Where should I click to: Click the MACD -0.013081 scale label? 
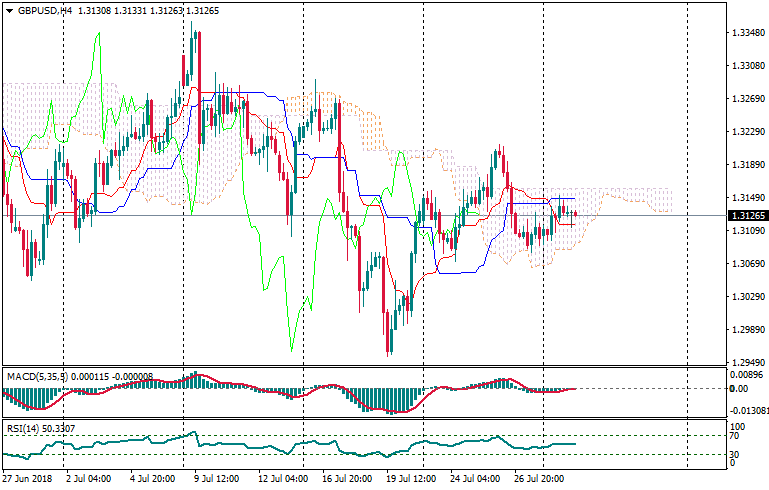(748, 410)
